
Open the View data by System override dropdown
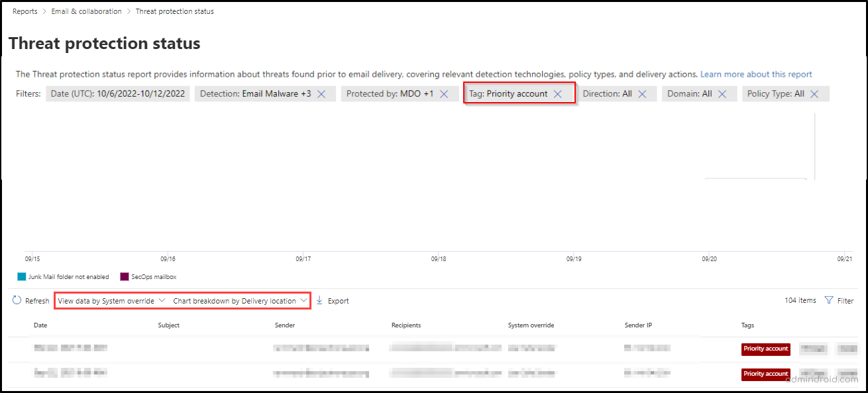[x=110, y=300]
